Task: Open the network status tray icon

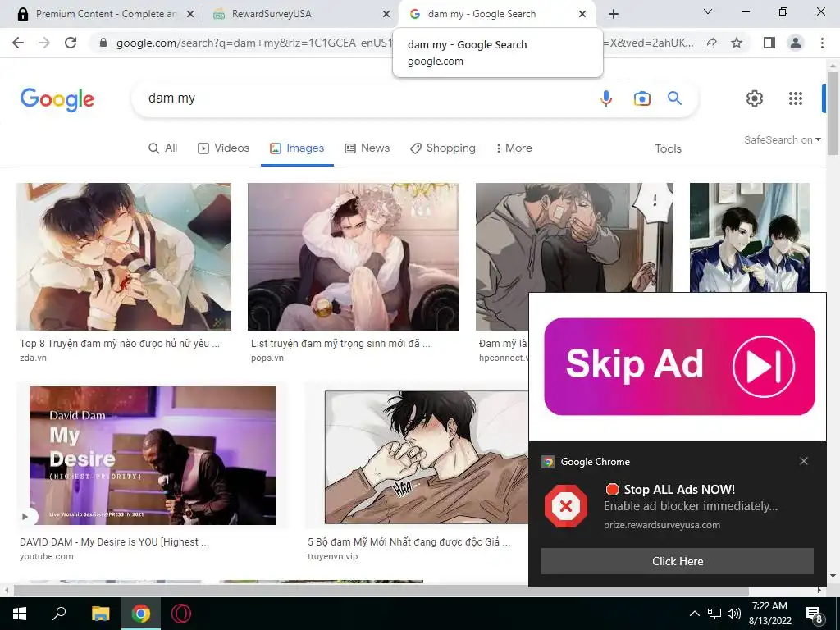Action: pos(714,614)
